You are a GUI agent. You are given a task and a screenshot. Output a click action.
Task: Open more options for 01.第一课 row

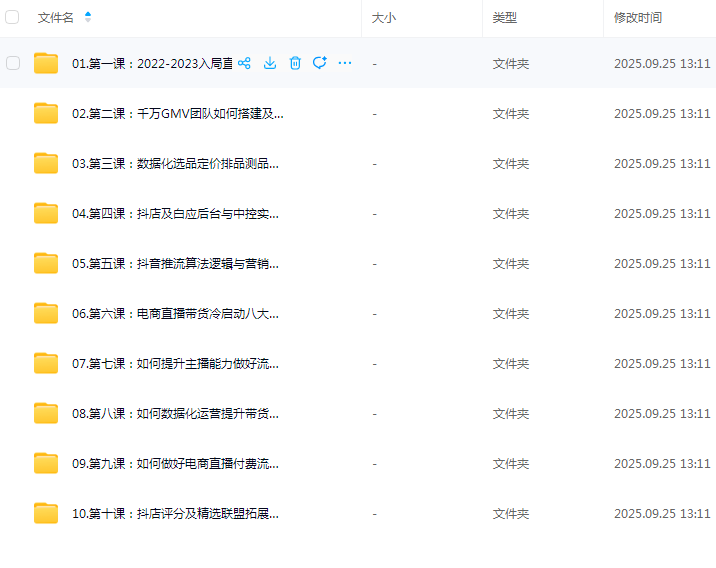point(345,63)
